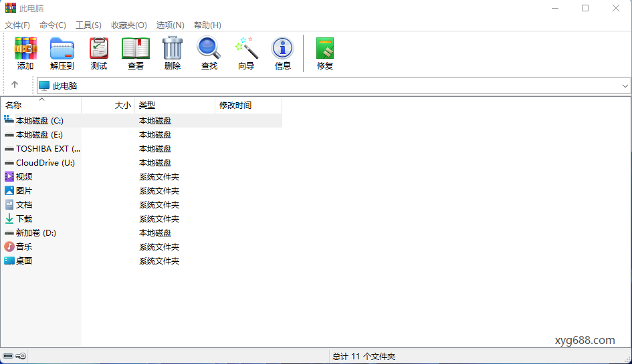The height and width of the screenshot is (364, 632).
Task: Go up one level with the arrow
Action: [15, 85]
